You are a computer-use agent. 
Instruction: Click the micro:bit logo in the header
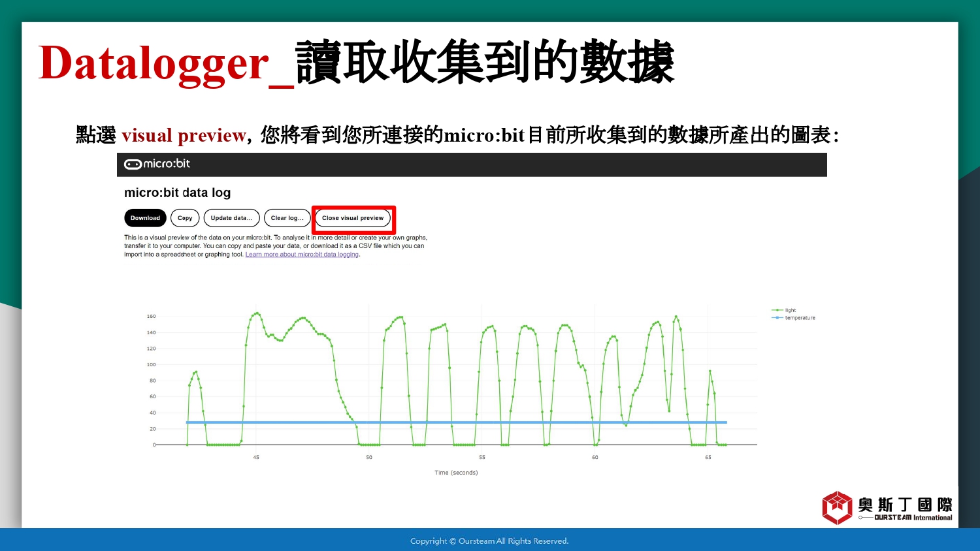(x=157, y=164)
